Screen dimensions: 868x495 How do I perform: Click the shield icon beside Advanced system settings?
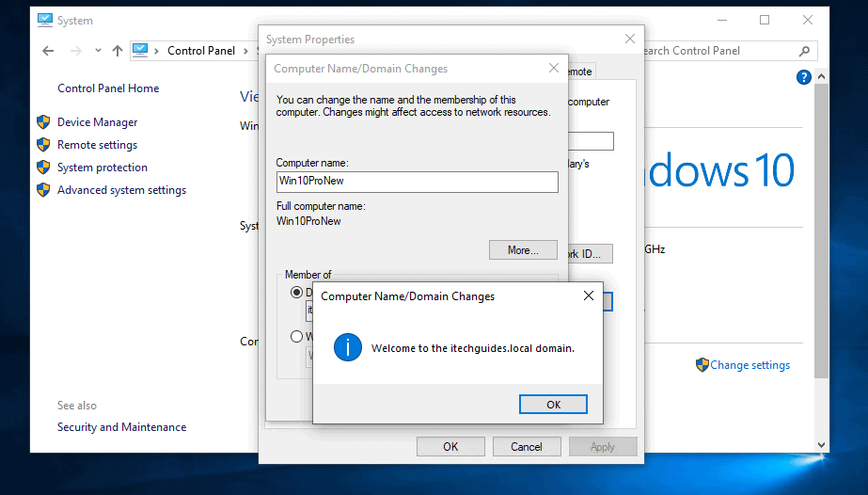click(x=43, y=190)
